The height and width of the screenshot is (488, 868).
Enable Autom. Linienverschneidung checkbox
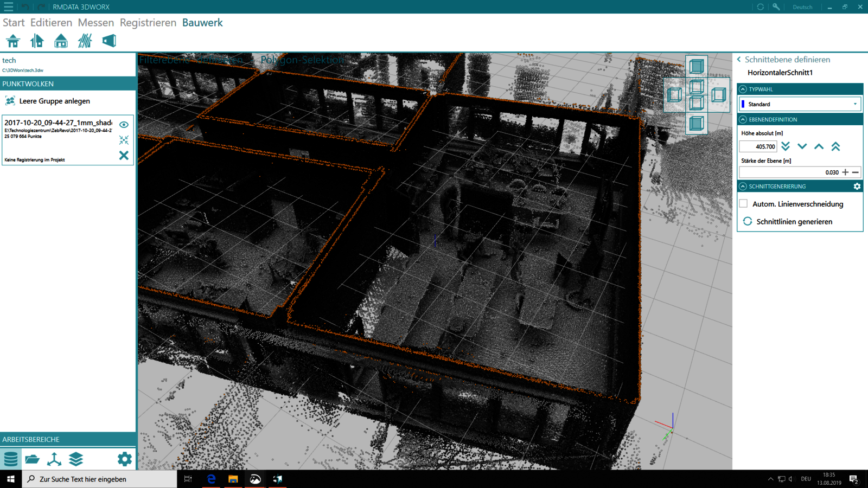(744, 204)
